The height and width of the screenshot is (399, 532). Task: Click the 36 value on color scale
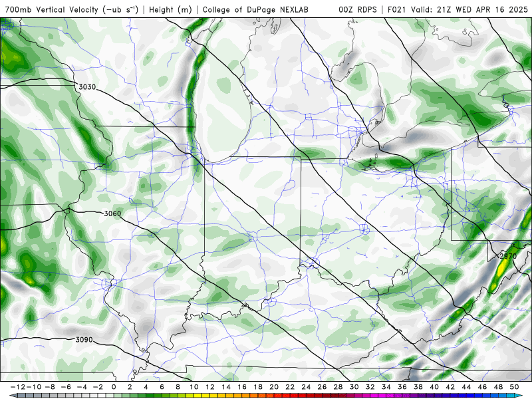(x=402, y=387)
